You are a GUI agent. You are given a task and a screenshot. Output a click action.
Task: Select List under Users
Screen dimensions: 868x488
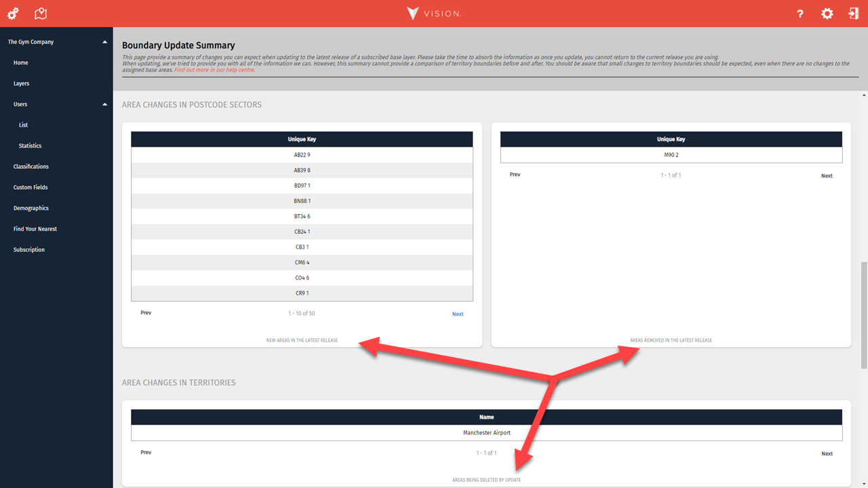pos(24,125)
